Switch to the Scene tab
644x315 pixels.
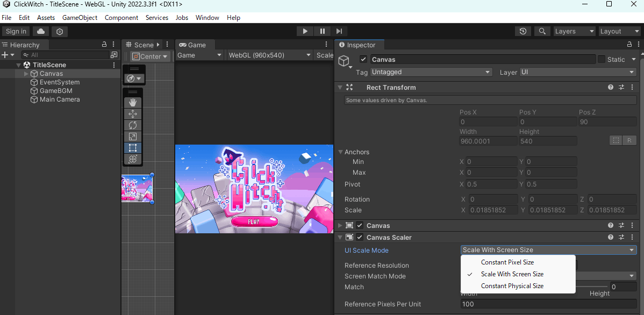pyautogui.click(x=140, y=45)
